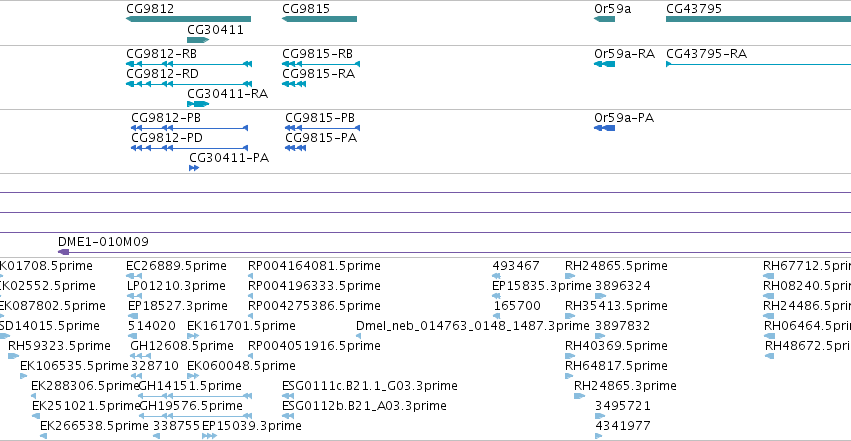The width and height of the screenshot is (851, 441).
Task: Select the EP15039.3prime EST arrows
Action: (x=209, y=436)
